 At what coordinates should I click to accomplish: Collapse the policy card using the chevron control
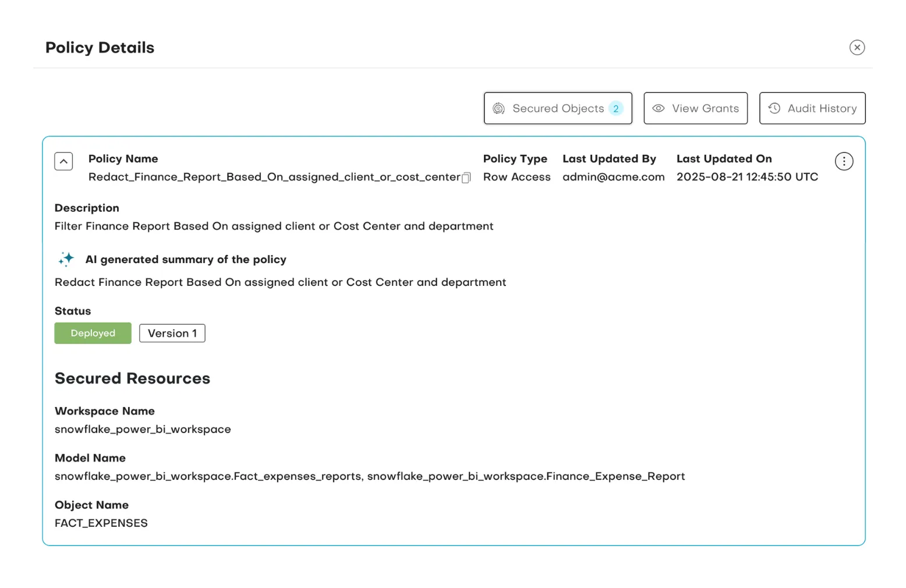tap(63, 161)
